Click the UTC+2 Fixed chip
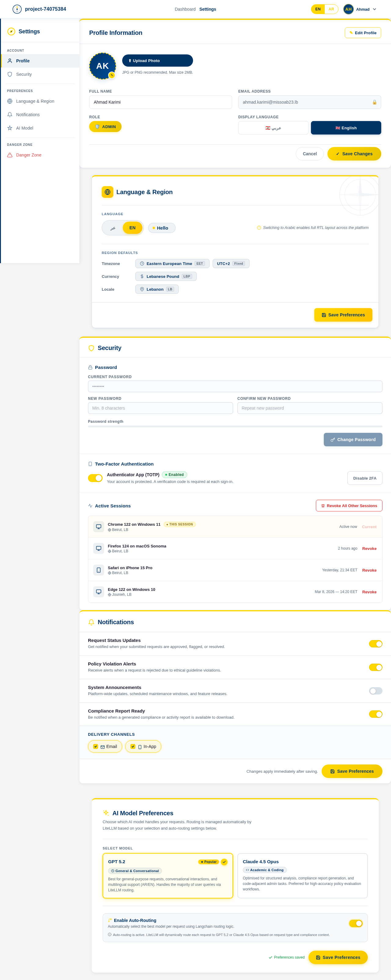The image size is (391, 980). click(231, 263)
